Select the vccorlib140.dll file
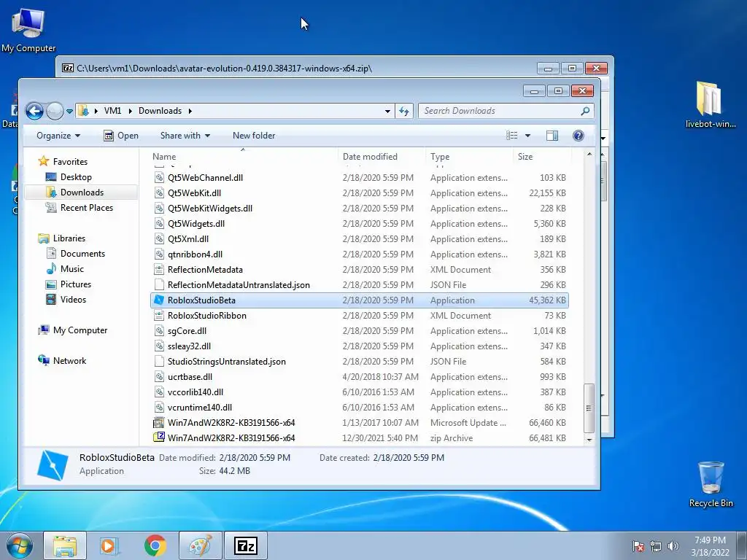Image resolution: width=747 pixels, height=560 pixels. point(196,392)
